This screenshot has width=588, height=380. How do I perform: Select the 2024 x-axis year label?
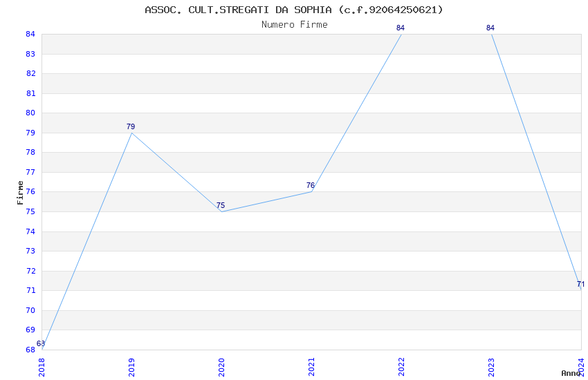pyautogui.click(x=581, y=367)
